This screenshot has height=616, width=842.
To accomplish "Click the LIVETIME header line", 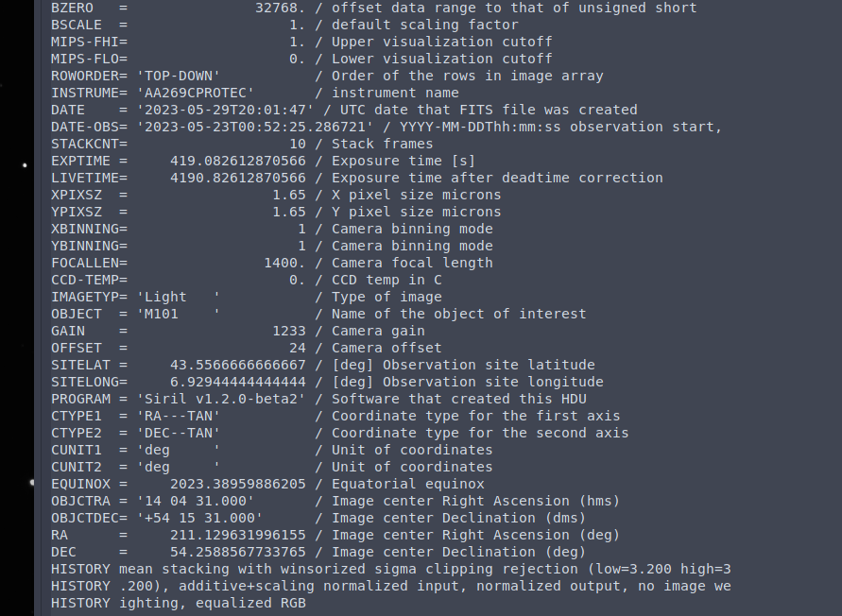I will pos(357,178).
